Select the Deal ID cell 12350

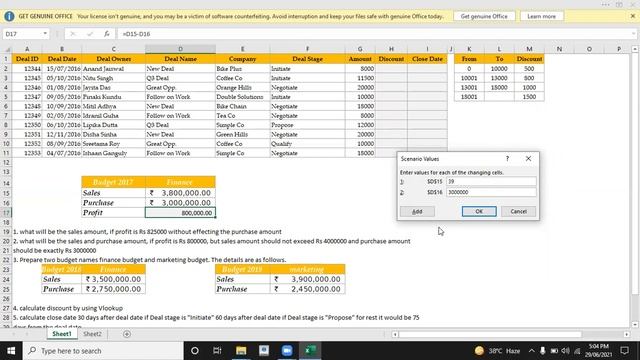pyautogui.click(x=27, y=125)
